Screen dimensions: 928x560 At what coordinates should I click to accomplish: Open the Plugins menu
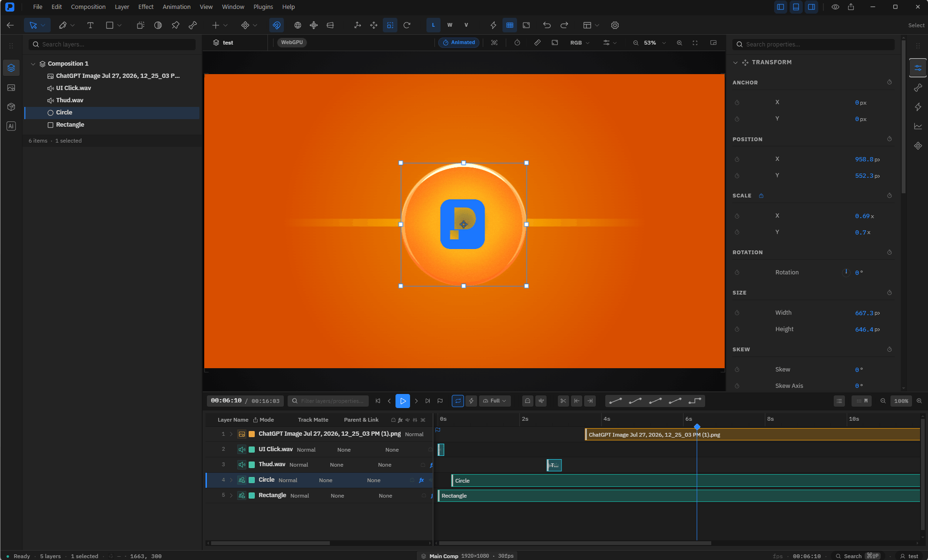(263, 7)
